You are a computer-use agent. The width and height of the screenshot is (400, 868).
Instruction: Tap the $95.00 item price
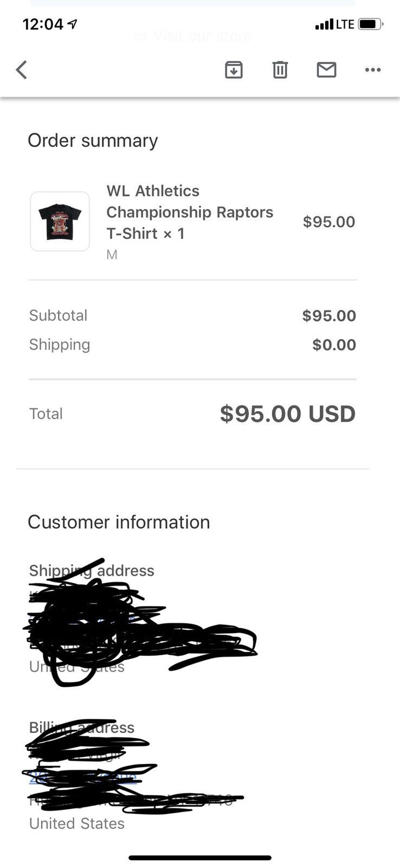329,221
